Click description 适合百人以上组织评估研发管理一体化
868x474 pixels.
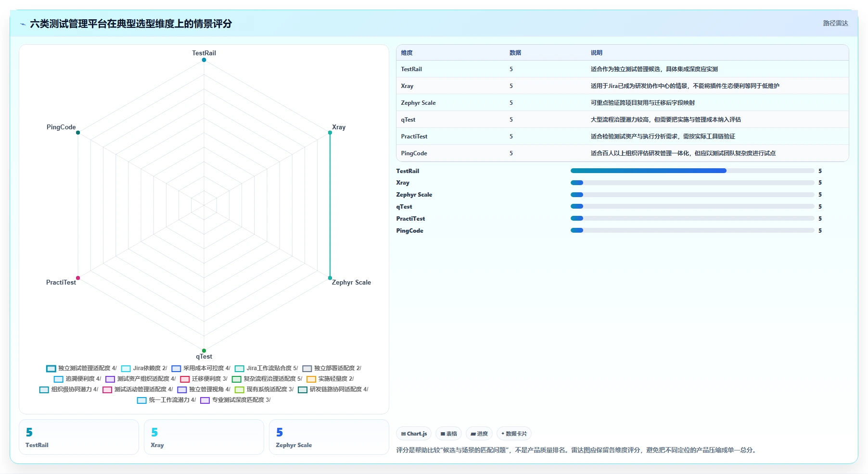683,153
